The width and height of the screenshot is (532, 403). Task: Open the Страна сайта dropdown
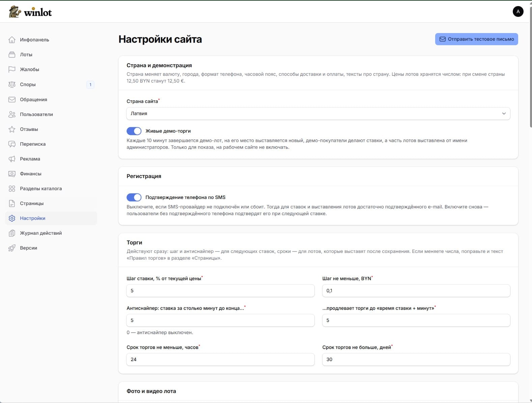coord(318,113)
